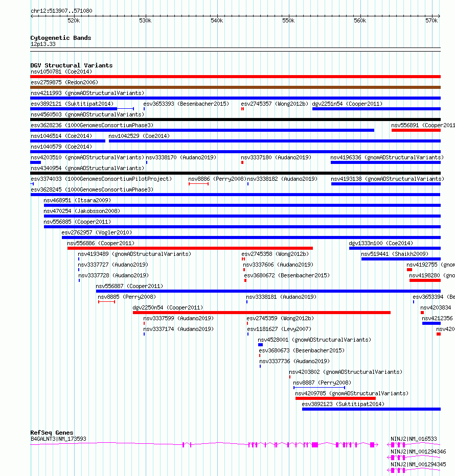Open nsv556887 (Cooper2011) variant
The width and height of the screenshot is (455, 476).
(x=129, y=286)
